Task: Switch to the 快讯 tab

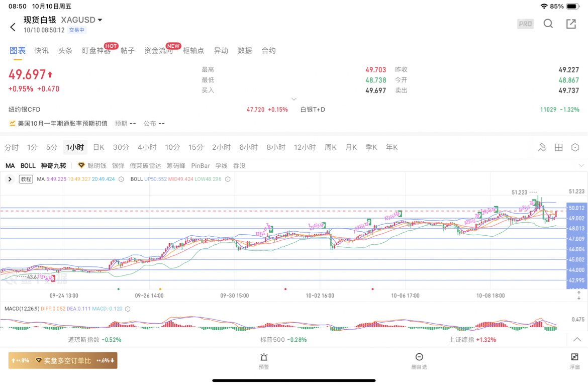Action: pyautogui.click(x=42, y=51)
